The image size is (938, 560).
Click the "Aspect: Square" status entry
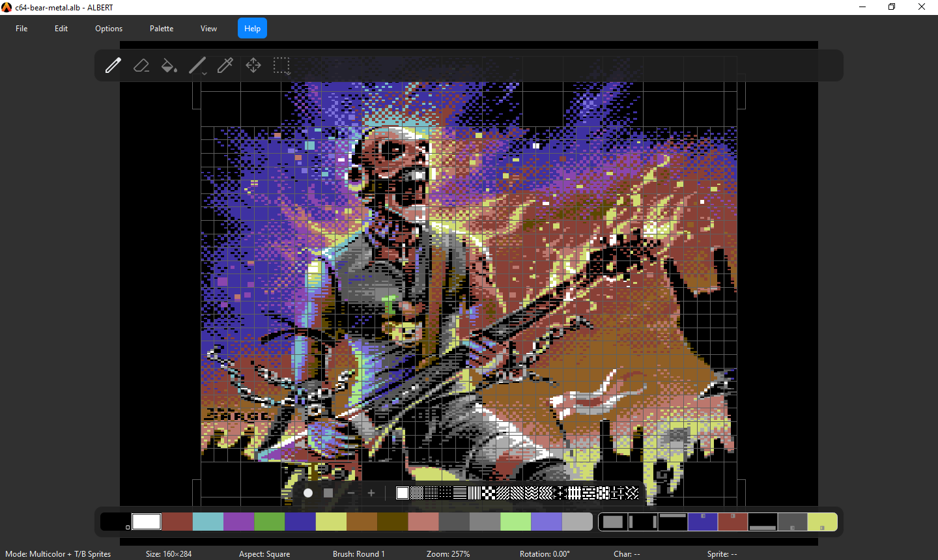pos(264,554)
